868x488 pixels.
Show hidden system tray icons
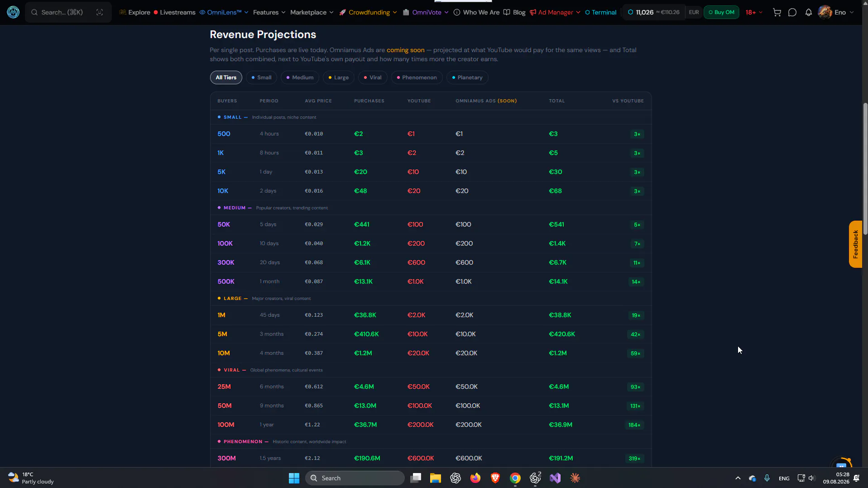[738, 478]
